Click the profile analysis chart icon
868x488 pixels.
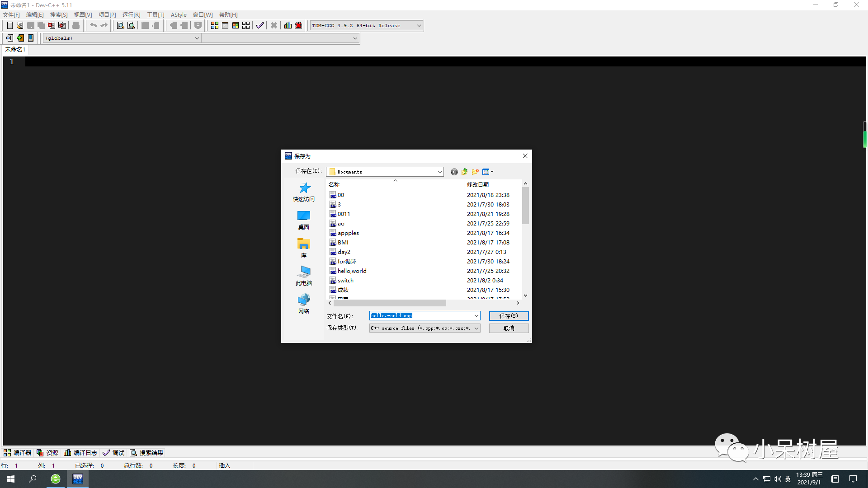(288, 25)
